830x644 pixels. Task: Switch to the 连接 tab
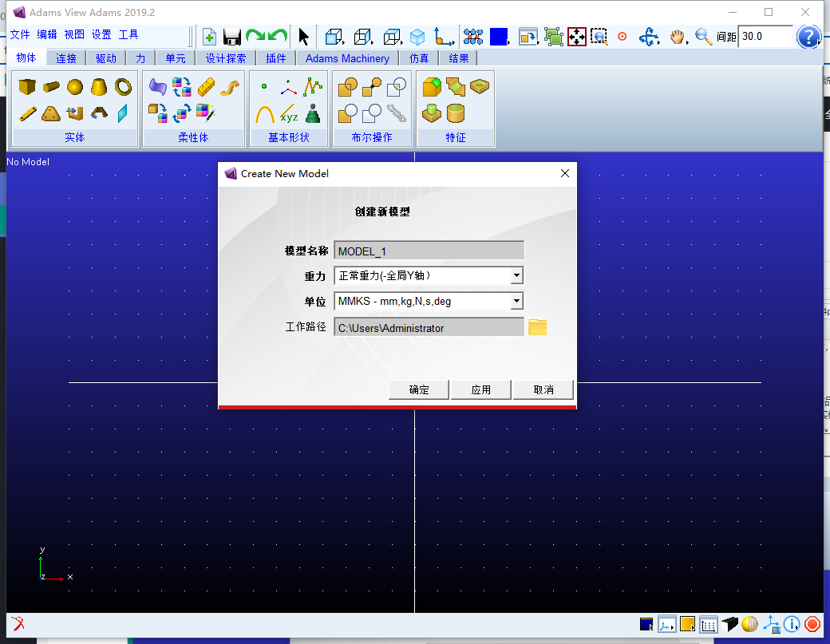(x=66, y=58)
